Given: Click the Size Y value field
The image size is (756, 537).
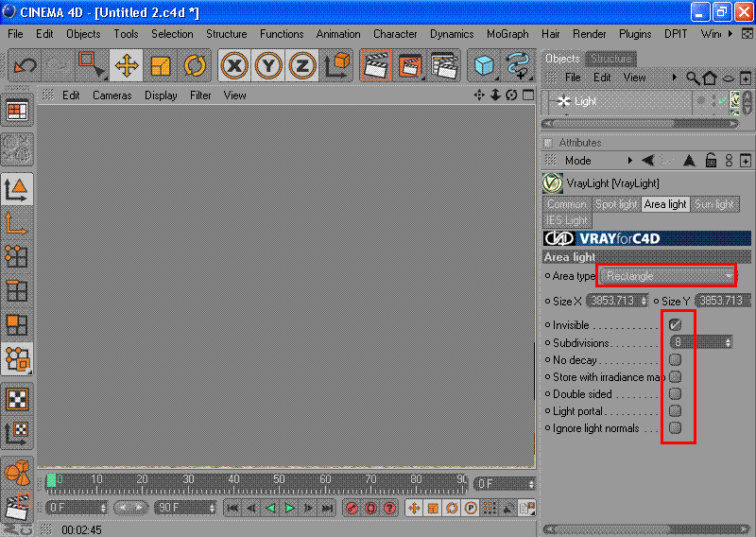Looking at the screenshot, I should click(723, 301).
